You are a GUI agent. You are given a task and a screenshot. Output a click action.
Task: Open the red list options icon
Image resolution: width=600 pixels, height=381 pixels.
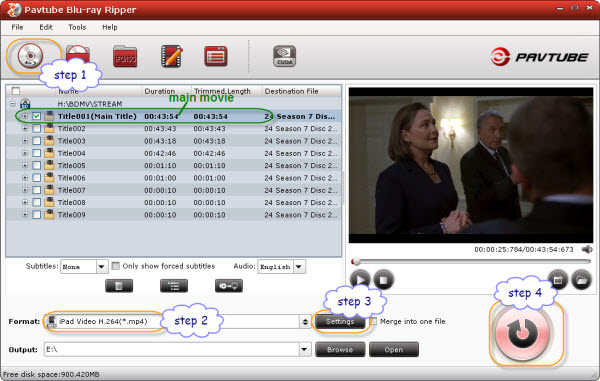[x=216, y=56]
